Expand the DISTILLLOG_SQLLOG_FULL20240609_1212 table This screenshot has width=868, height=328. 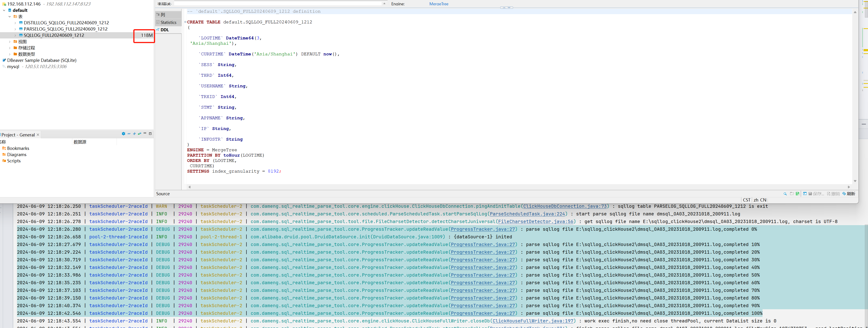point(15,23)
